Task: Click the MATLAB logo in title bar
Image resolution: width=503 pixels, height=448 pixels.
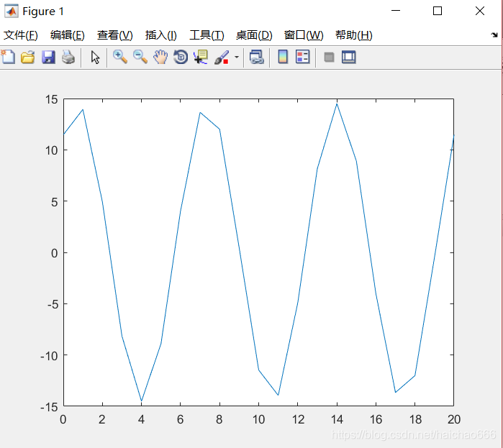Action: tap(12, 12)
